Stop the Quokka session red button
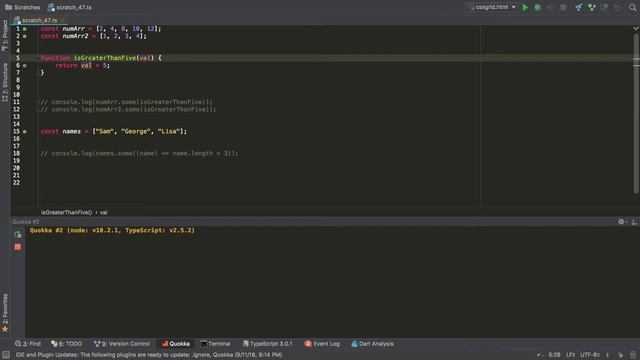The image size is (640, 360). point(18,247)
